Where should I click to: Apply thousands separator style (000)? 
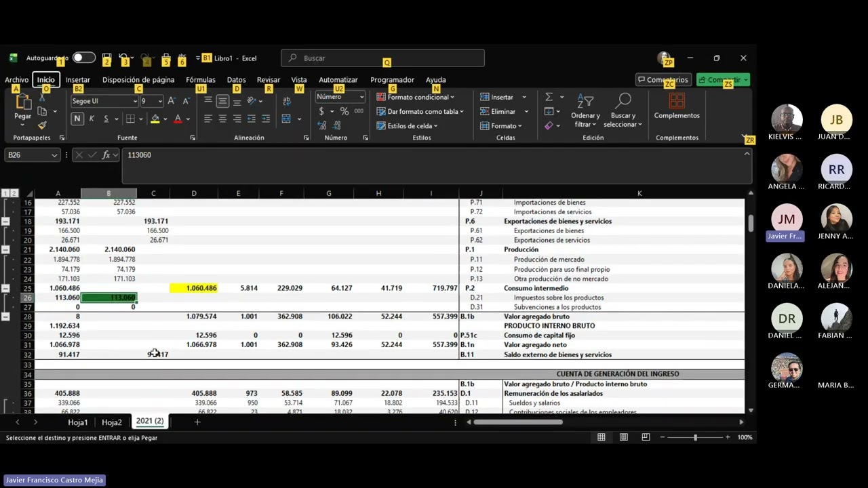click(x=358, y=111)
